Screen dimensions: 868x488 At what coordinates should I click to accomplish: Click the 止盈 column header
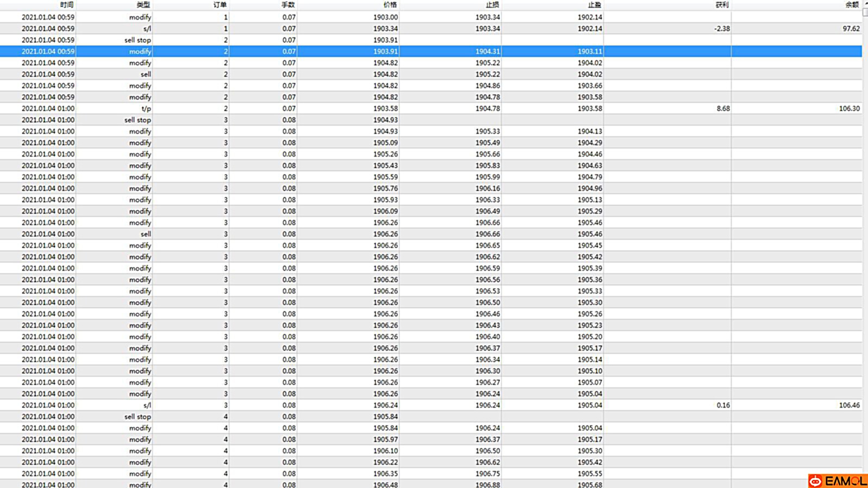coord(595,5)
